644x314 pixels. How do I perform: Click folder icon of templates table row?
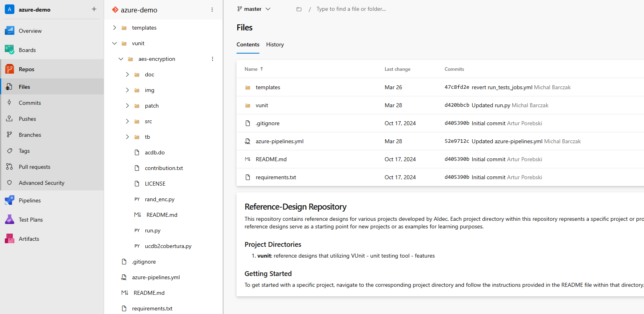pos(248,87)
